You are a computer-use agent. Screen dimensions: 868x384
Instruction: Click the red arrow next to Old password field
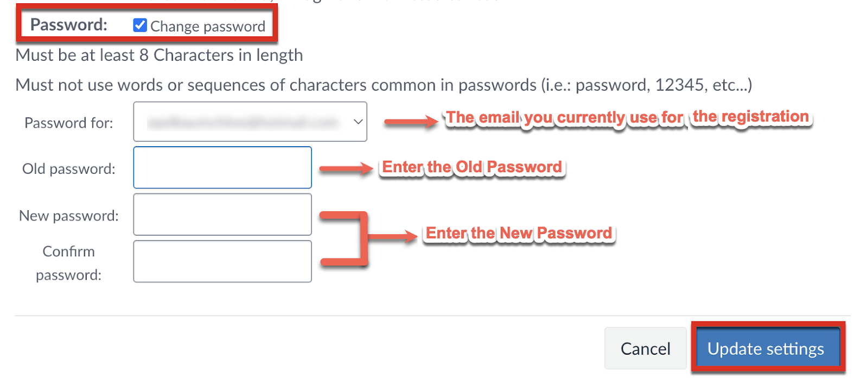(346, 169)
